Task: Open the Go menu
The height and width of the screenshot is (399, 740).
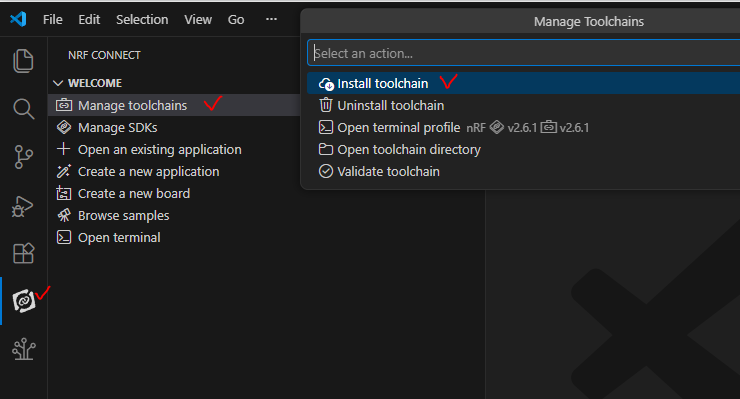Action: pos(236,19)
